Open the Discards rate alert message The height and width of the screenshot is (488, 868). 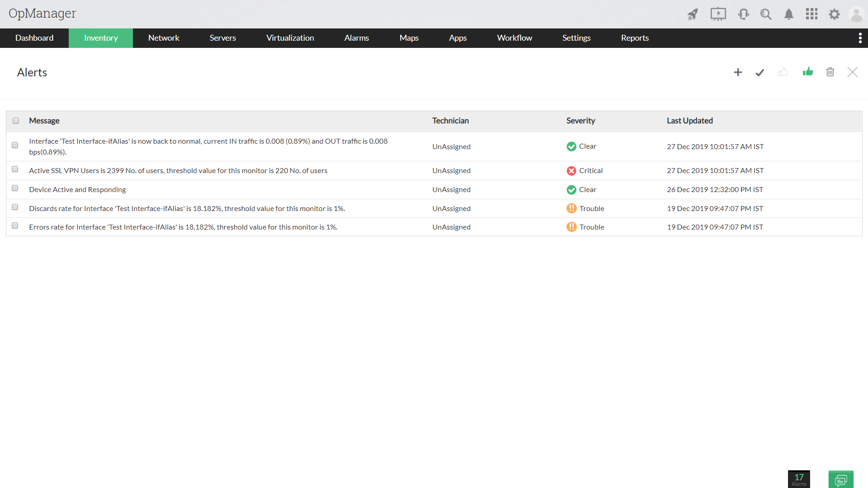[187, 208]
